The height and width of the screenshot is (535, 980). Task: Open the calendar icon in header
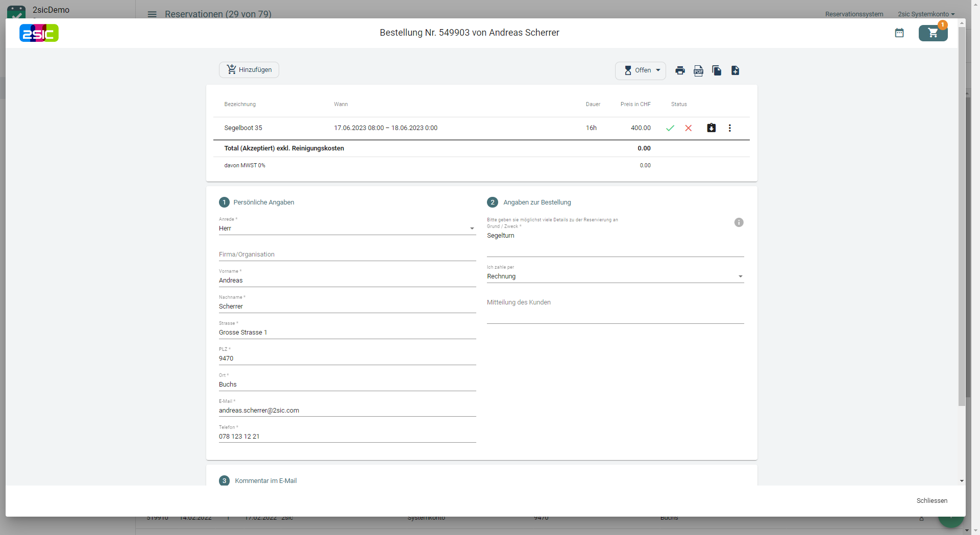tap(899, 33)
